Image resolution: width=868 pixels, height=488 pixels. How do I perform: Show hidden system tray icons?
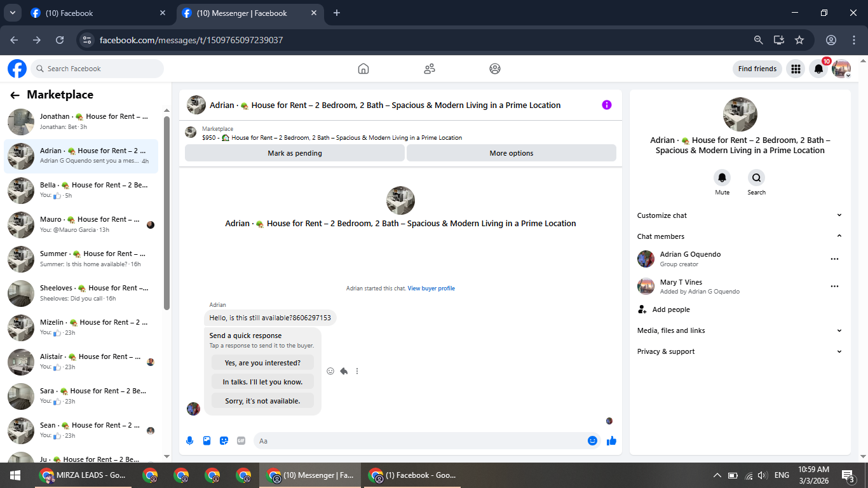[x=717, y=475]
